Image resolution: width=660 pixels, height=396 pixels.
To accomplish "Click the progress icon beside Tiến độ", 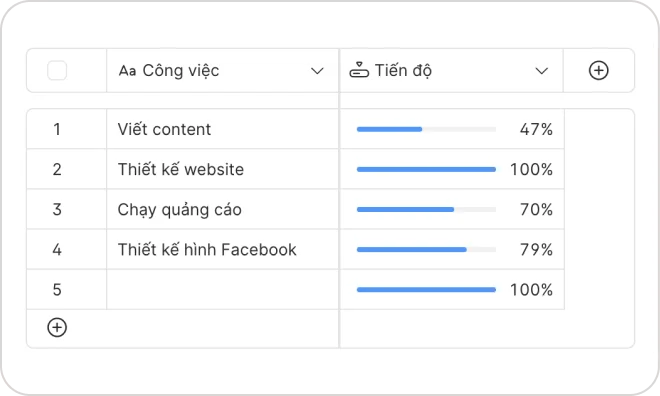I will tap(359, 70).
